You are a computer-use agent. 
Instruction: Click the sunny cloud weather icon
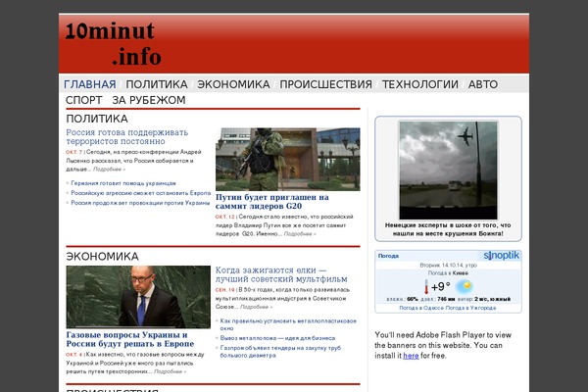tap(465, 287)
